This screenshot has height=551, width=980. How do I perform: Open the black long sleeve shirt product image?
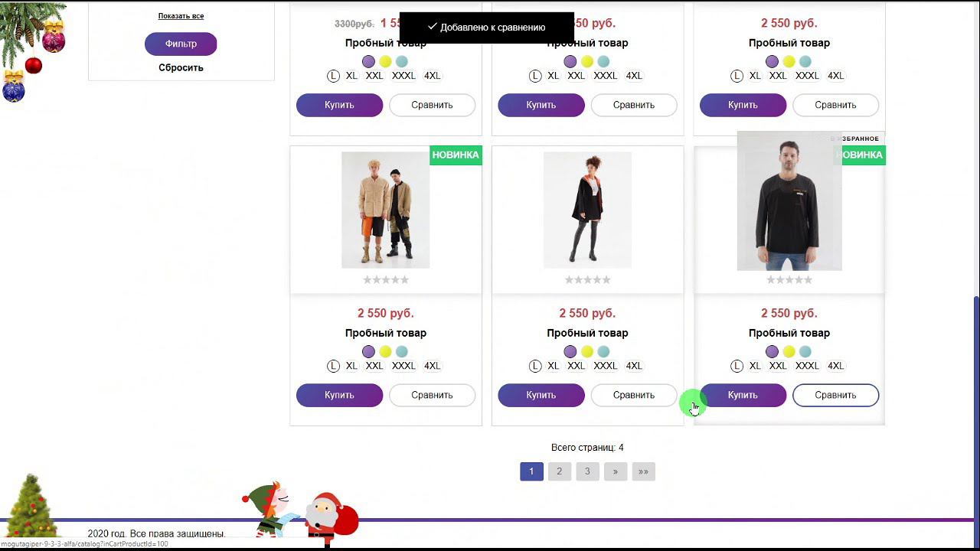click(x=789, y=201)
